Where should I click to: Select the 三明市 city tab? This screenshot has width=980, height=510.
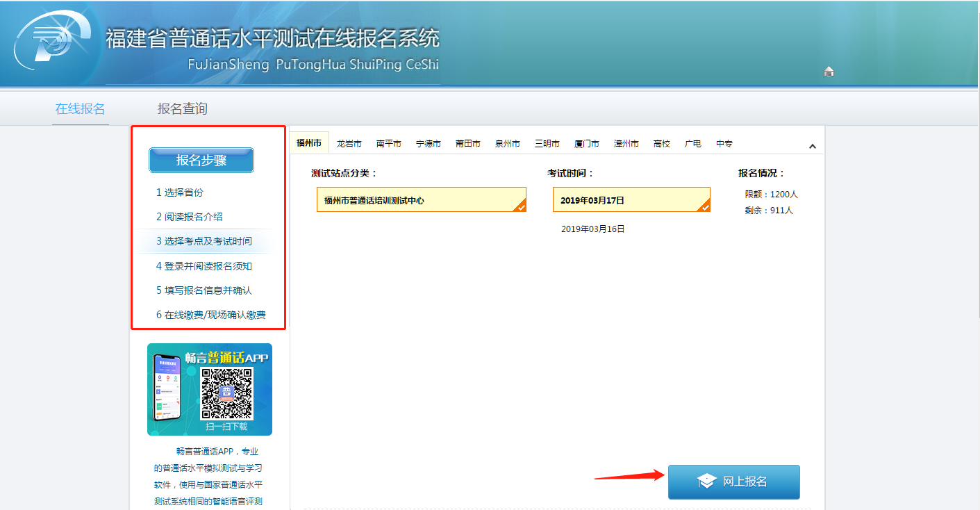point(547,144)
